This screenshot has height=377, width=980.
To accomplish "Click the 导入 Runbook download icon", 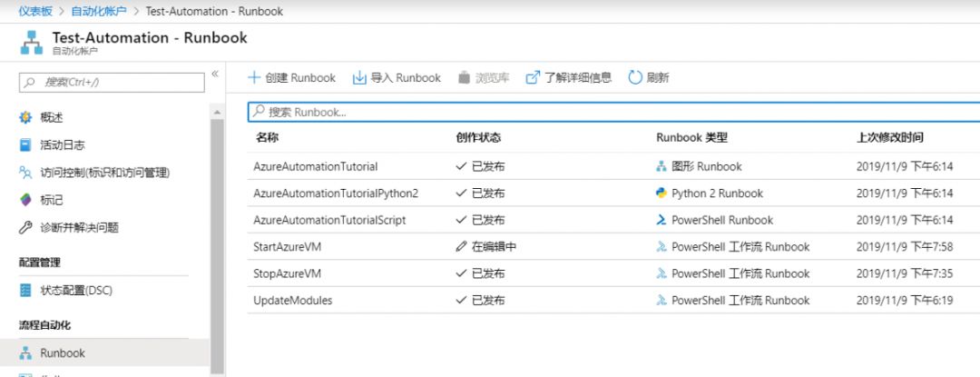I will tap(359, 77).
